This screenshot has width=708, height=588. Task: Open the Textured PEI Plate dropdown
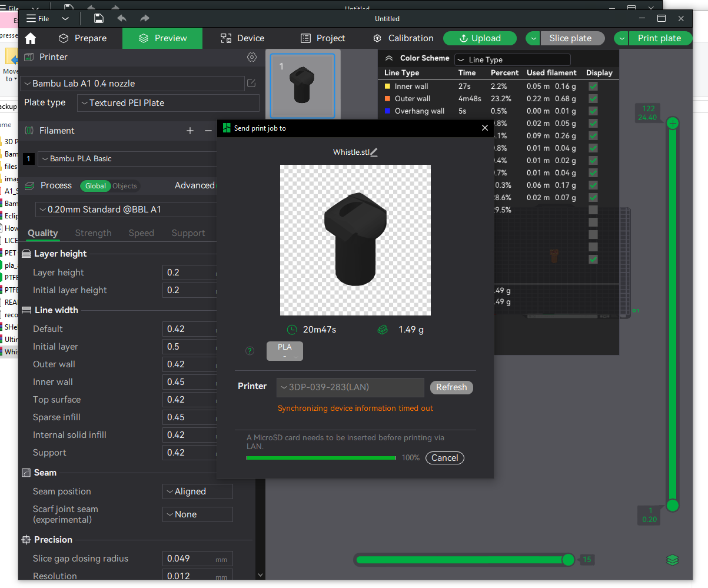[168, 103]
